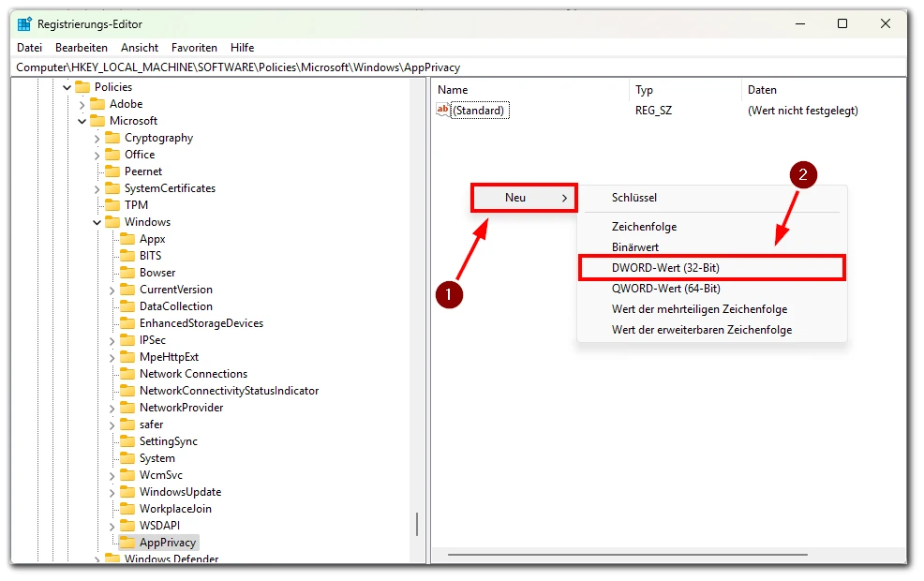Click the Cryptography folder icon
The width and height of the screenshot is (924, 581).
tap(112, 138)
